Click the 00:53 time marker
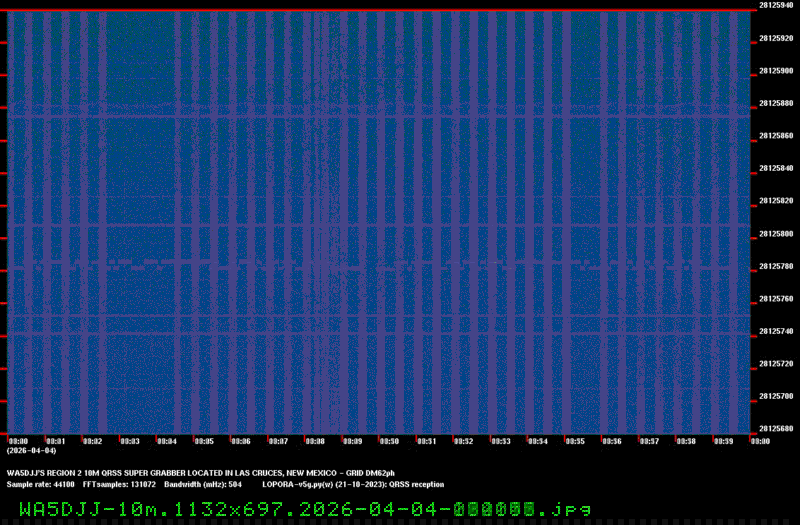800x525 pixels. pyautogui.click(x=500, y=441)
